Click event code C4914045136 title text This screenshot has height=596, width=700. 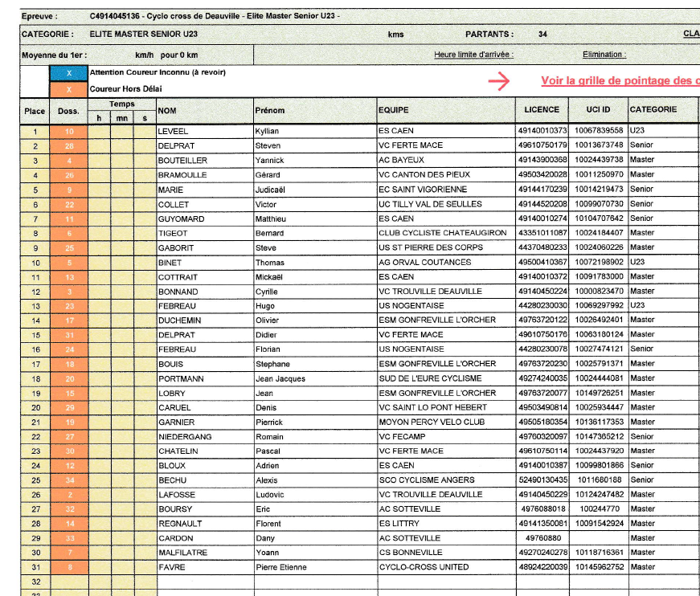coord(215,16)
